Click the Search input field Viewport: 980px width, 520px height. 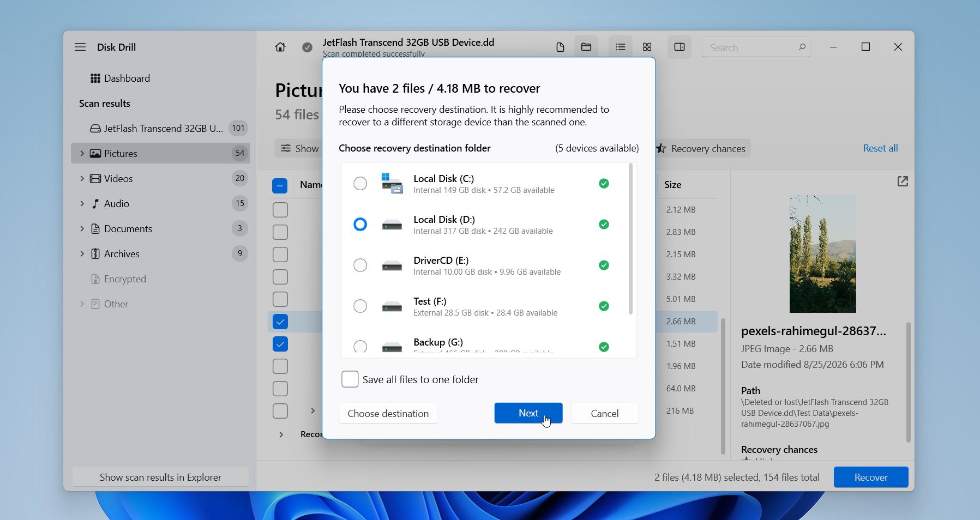(756, 47)
